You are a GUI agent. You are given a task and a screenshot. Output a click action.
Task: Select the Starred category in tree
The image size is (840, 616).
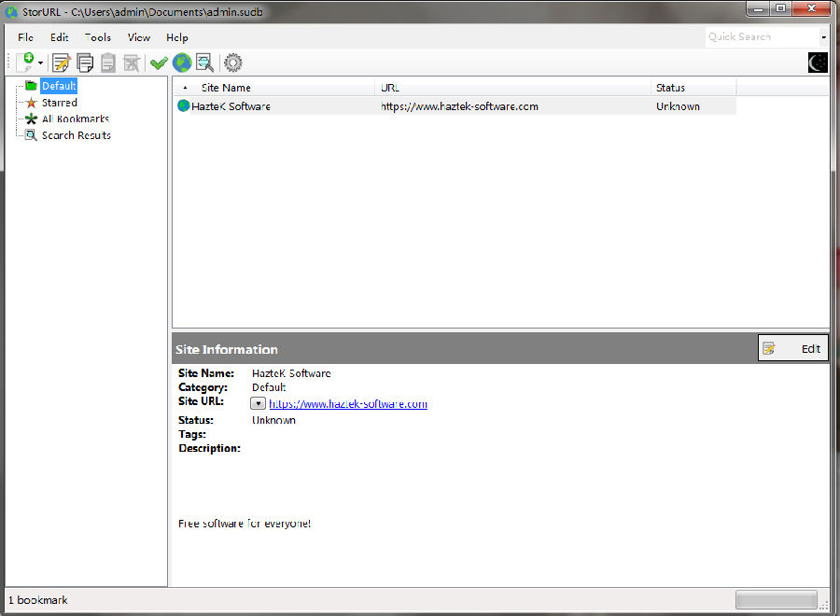tap(59, 103)
